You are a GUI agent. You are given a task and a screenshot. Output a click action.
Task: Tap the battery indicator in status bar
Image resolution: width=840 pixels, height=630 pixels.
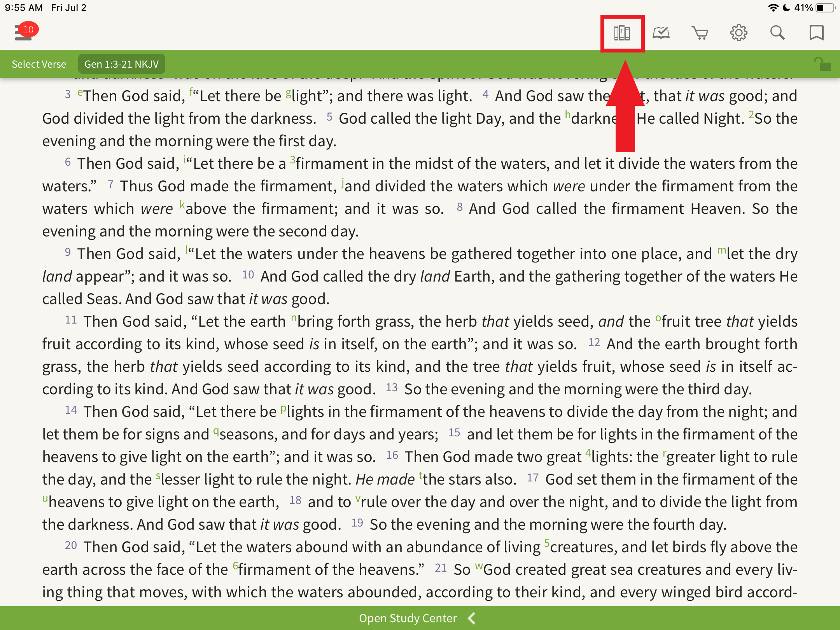click(x=825, y=8)
